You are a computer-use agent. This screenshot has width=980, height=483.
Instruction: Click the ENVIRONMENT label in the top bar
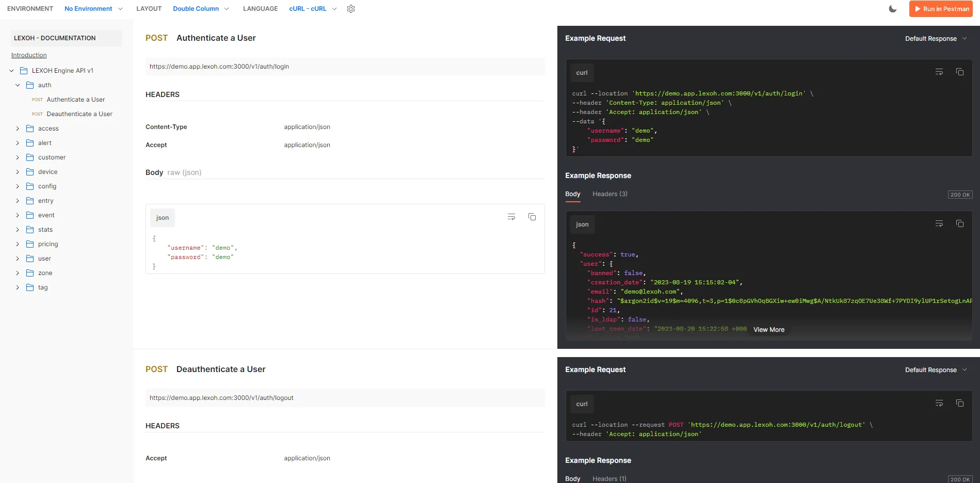tap(30, 9)
